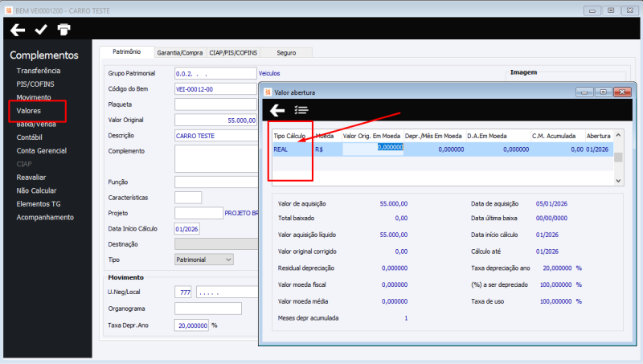Click the BEM VEI0001200 window title icon

9,10
